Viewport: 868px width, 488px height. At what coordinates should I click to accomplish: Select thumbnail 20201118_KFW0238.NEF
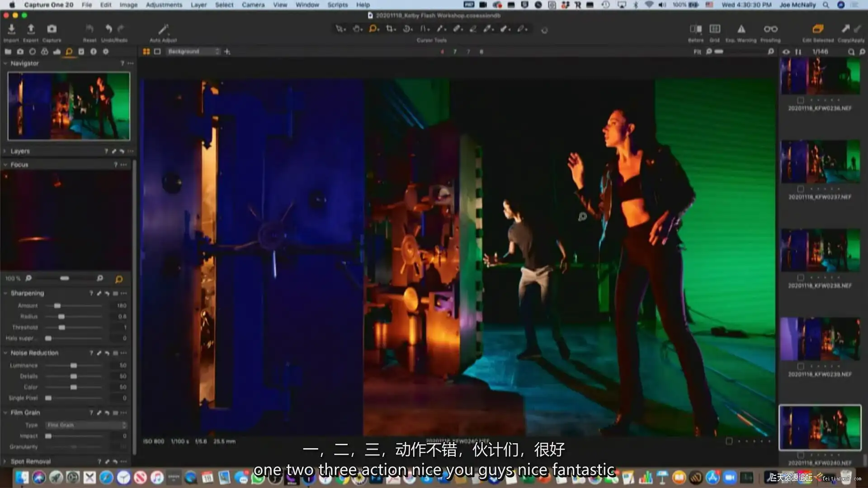pos(820,250)
